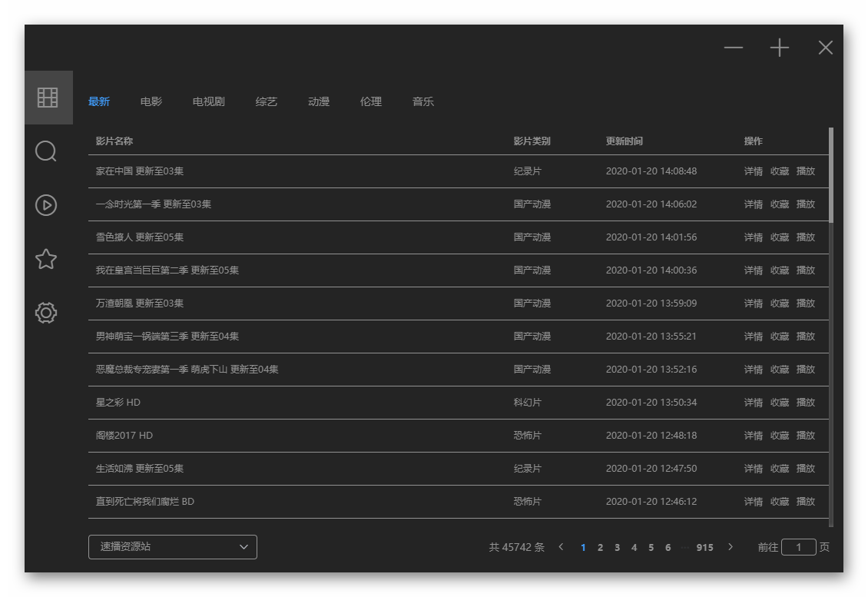The height and width of the screenshot is (597, 868).
Task: Open the film list grid sidebar icon
Action: click(x=48, y=98)
